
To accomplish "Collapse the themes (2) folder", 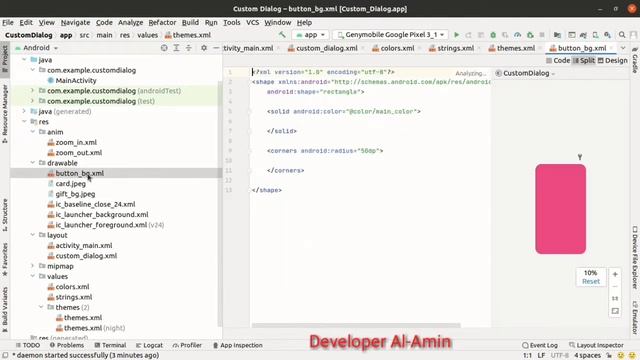I will pyautogui.click(x=41, y=307).
